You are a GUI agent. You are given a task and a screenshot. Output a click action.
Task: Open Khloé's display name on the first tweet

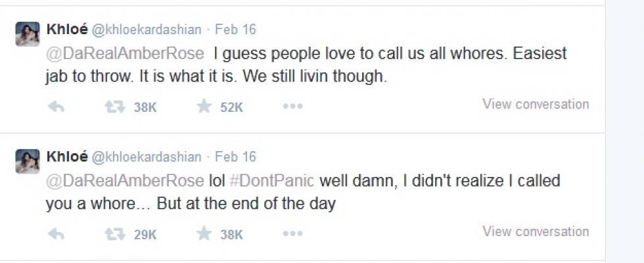click(66, 30)
